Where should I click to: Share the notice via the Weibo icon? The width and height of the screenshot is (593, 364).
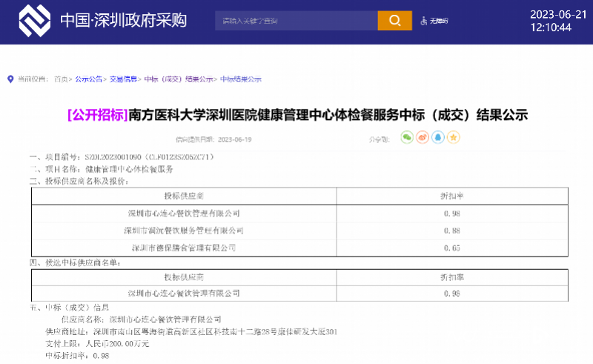[x=423, y=137]
